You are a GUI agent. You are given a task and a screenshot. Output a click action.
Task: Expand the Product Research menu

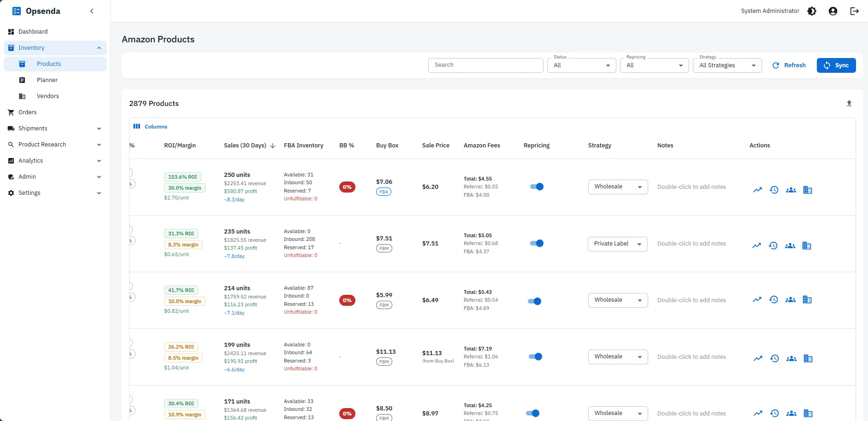[55, 145]
